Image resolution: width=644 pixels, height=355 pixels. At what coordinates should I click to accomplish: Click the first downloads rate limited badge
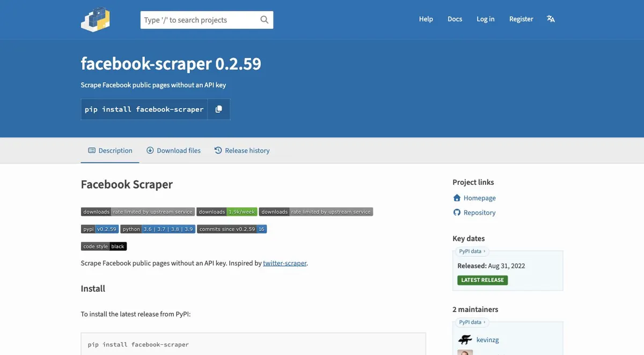(137, 212)
